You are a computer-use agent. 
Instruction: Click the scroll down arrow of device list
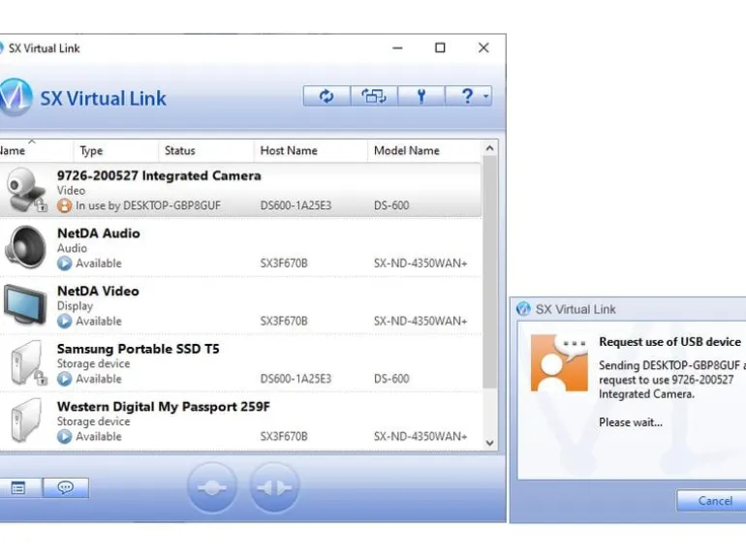click(x=489, y=443)
